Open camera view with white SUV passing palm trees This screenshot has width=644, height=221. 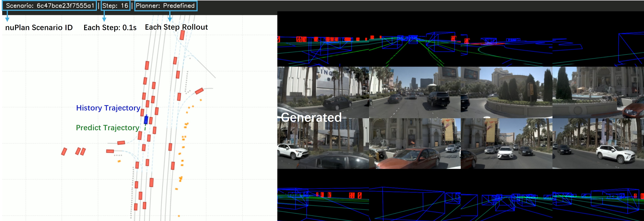coord(598,144)
